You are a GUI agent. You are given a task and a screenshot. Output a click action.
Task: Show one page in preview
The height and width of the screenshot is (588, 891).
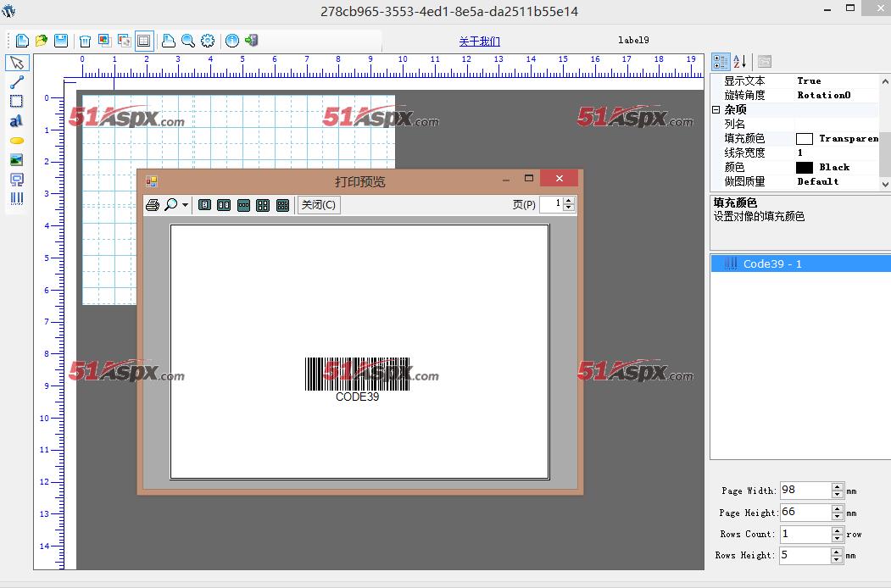204,205
